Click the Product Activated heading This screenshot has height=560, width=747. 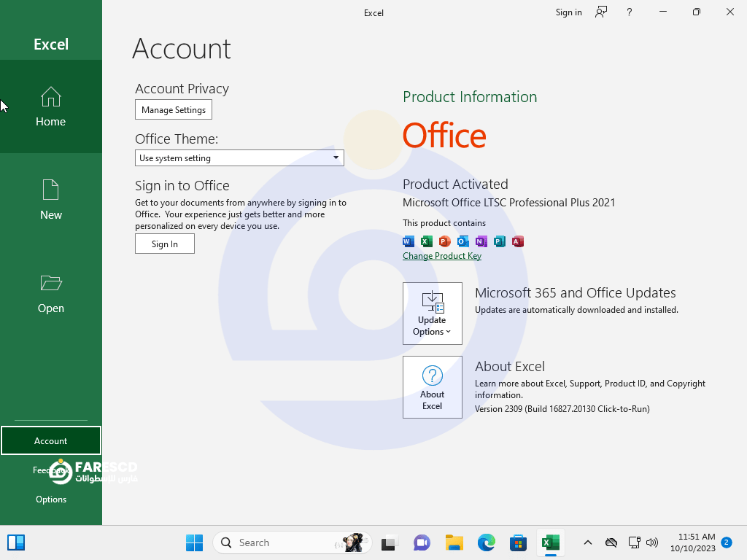coord(455,184)
